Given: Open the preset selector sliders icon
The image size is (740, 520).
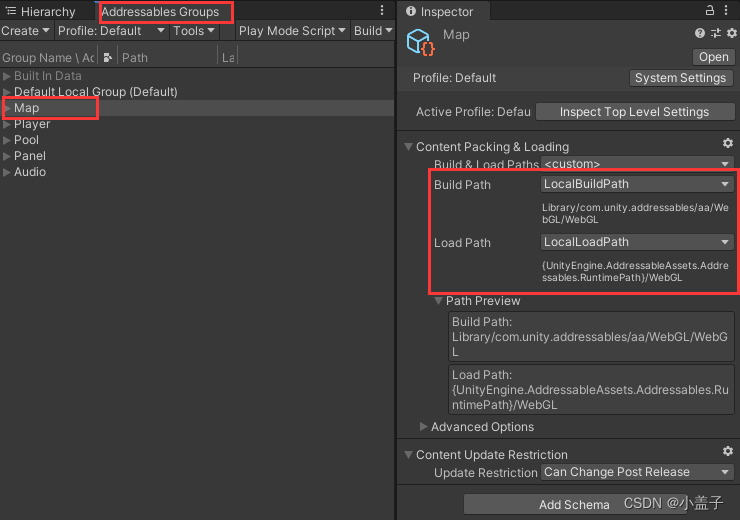Looking at the screenshot, I should [716, 33].
